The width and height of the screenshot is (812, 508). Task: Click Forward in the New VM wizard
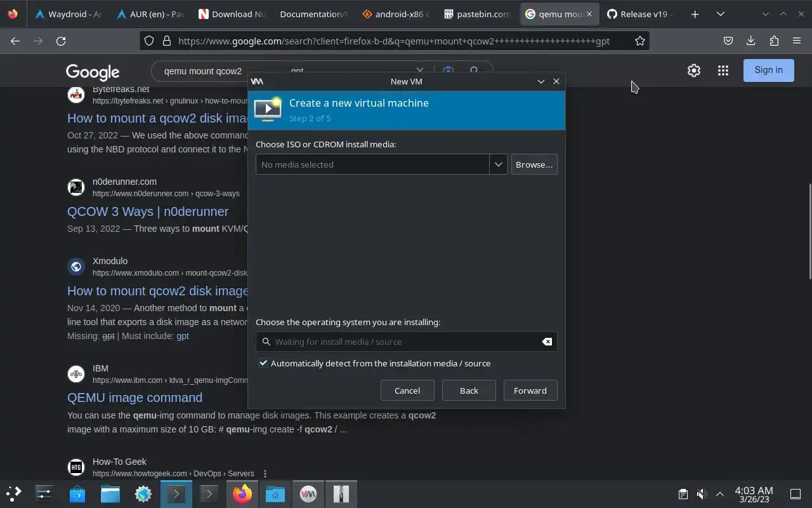(x=530, y=391)
